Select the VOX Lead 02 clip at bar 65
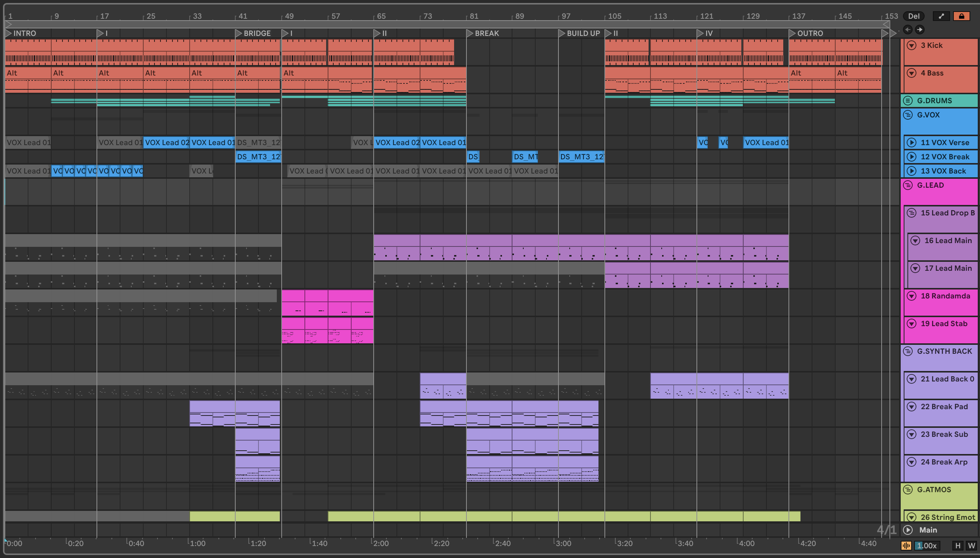Image resolution: width=980 pixels, height=558 pixels. 397,142
